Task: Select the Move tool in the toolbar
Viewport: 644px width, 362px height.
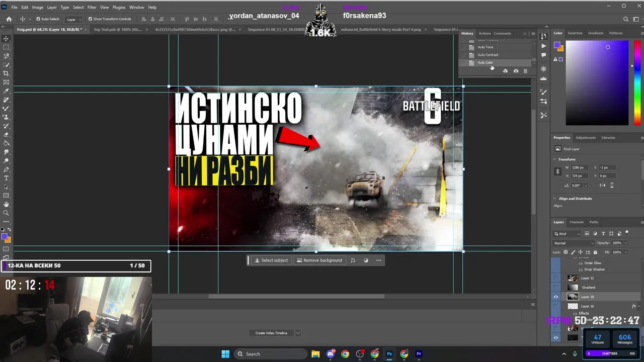Action: pos(7,39)
